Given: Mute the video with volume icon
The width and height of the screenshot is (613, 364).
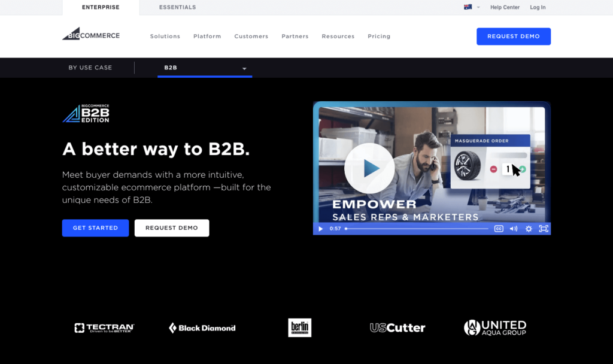Looking at the screenshot, I should click(x=513, y=229).
